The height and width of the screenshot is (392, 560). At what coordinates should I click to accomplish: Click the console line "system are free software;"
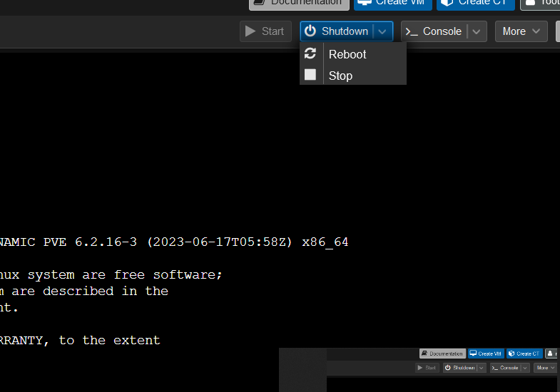(125, 275)
